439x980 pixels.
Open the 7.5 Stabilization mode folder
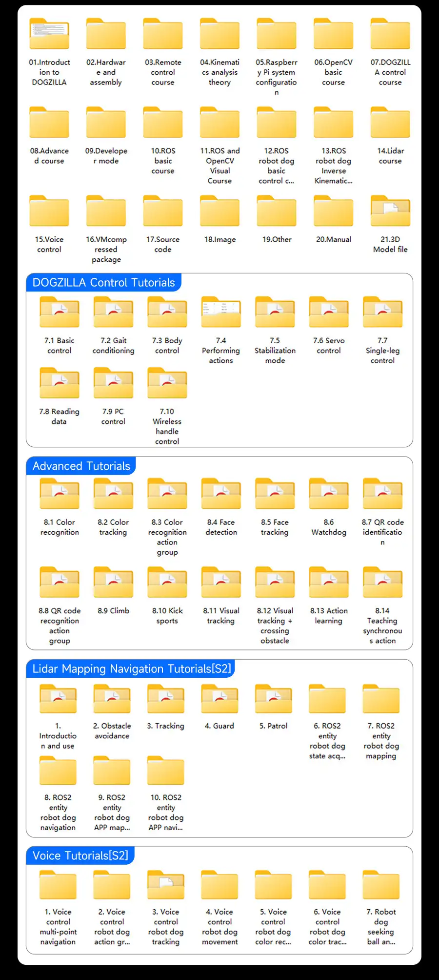click(x=275, y=312)
